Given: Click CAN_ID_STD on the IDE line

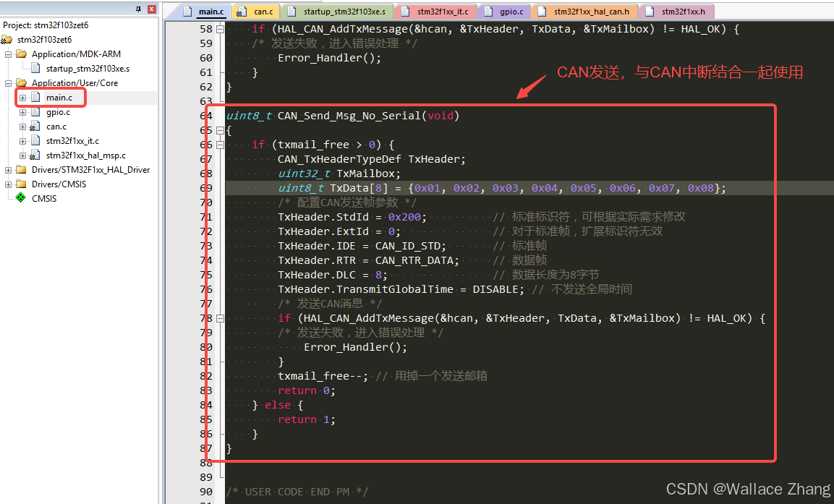Looking at the screenshot, I should pos(407,246).
